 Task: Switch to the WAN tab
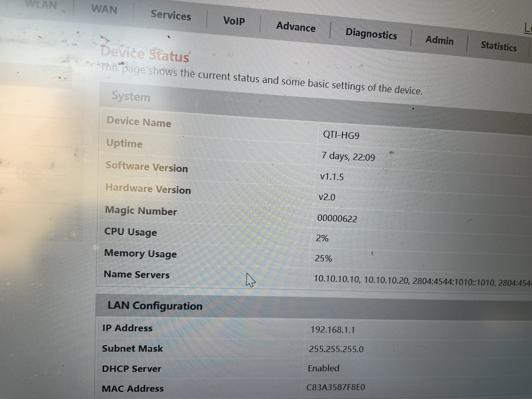[x=104, y=10]
